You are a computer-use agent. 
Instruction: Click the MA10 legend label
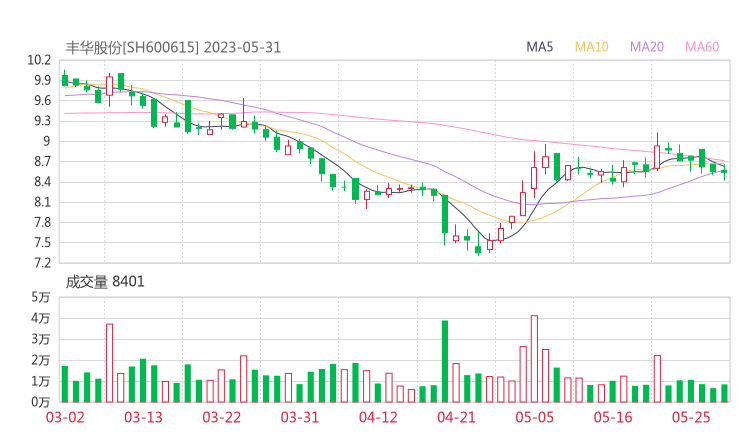(x=591, y=47)
